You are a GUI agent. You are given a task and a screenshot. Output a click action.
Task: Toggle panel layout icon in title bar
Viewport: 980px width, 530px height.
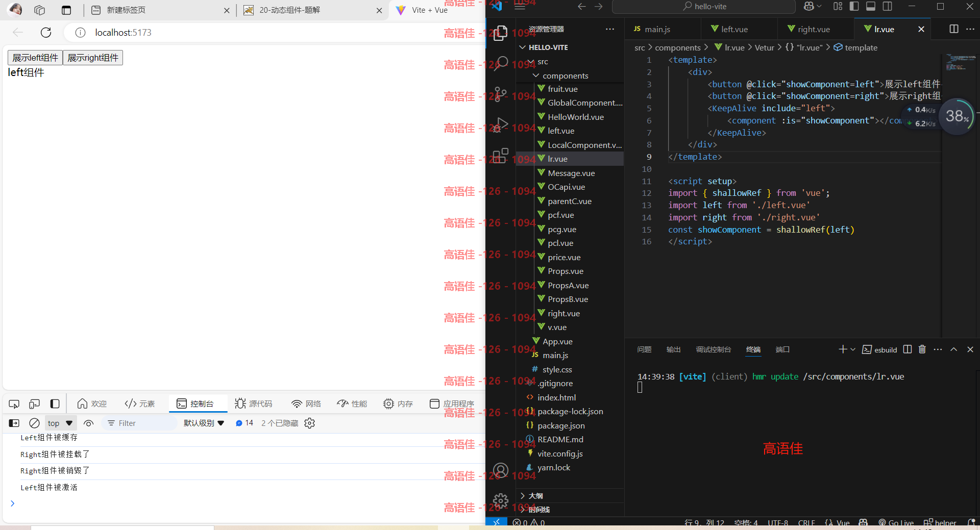(871, 6)
